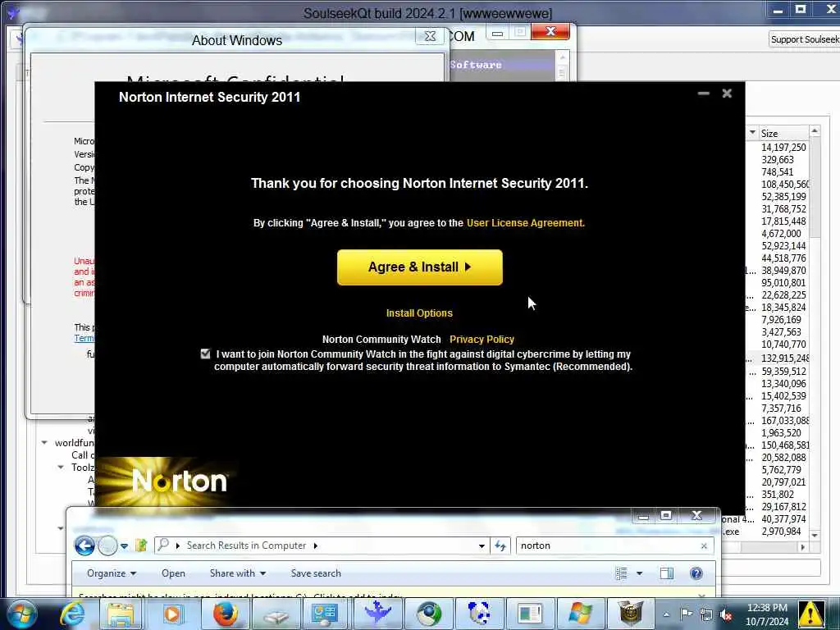
Task: Select the 132,915,248 size row
Action: (x=783, y=358)
